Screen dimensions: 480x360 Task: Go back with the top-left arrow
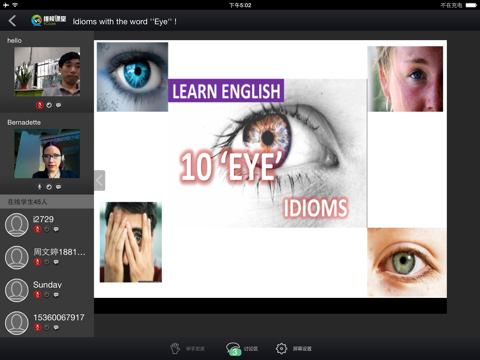[x=12, y=21]
